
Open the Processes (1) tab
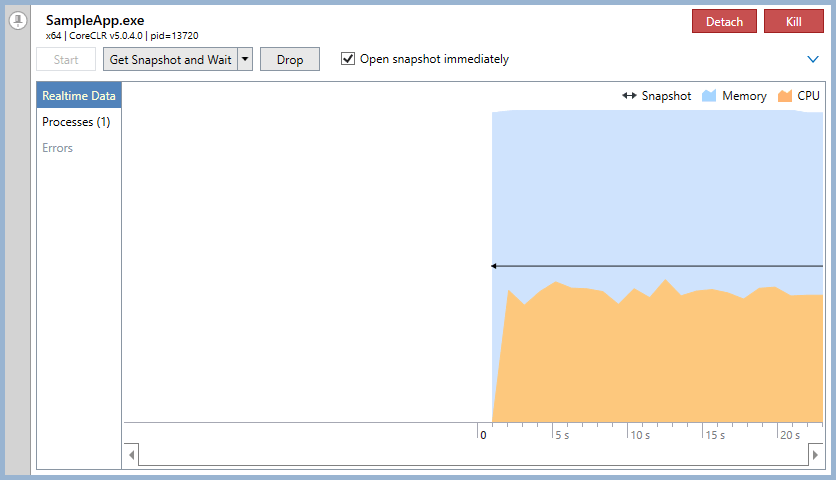pos(79,122)
